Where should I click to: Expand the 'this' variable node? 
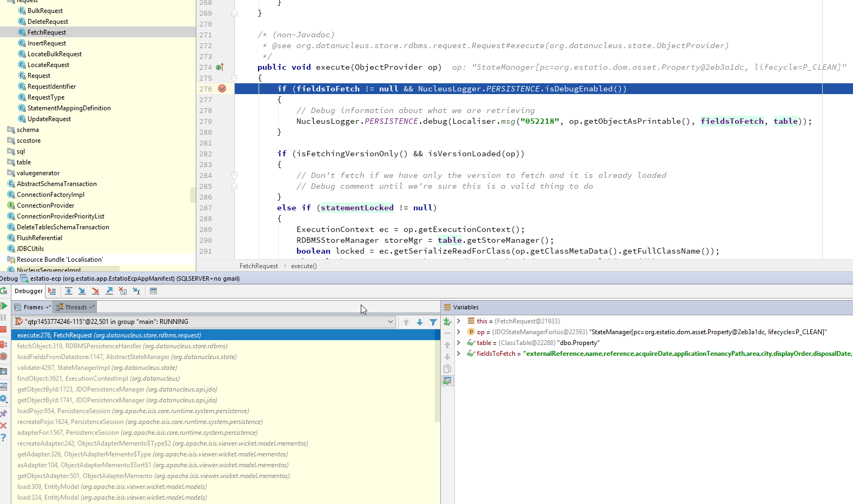pos(459,321)
